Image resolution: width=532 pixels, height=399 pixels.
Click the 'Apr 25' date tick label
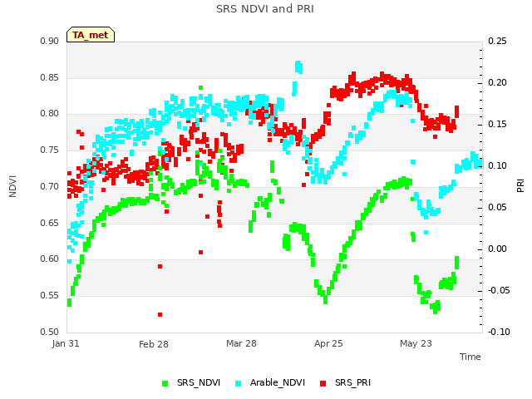pyautogui.click(x=328, y=343)
